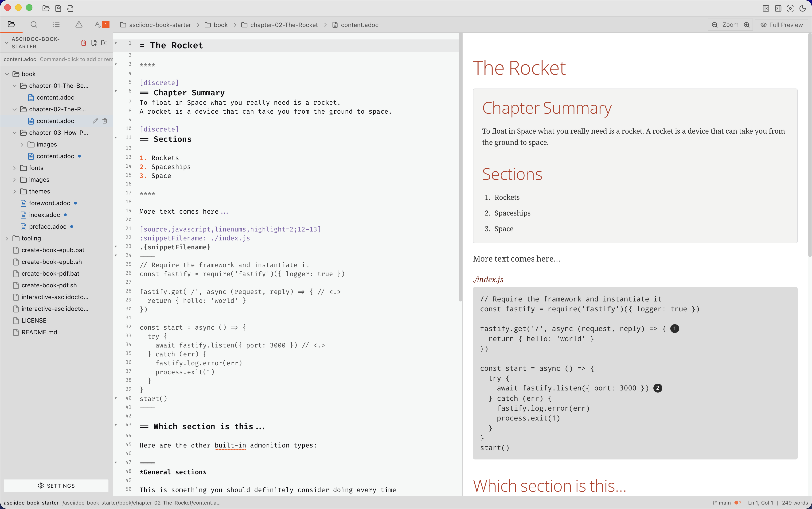Select the images folder under book

35,179
